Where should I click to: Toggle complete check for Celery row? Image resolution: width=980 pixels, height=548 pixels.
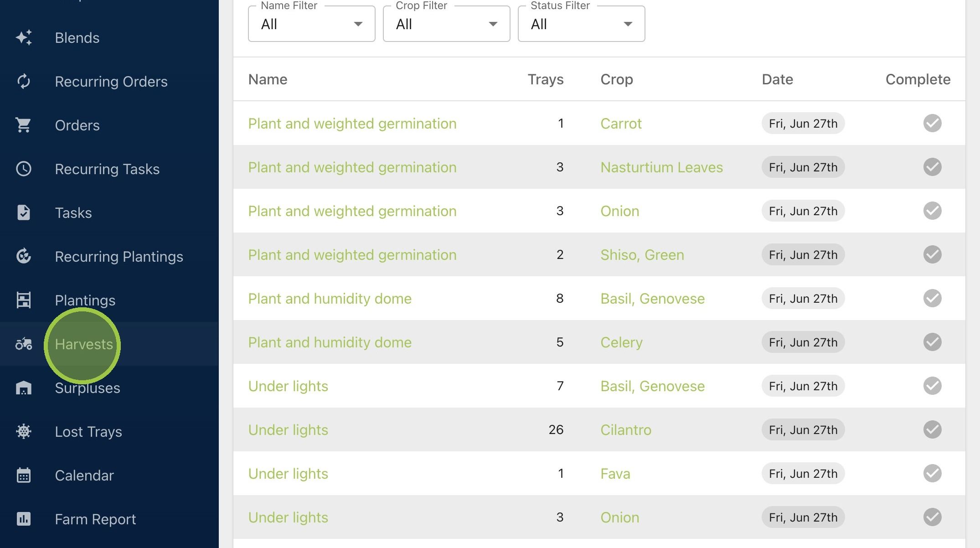click(x=933, y=342)
